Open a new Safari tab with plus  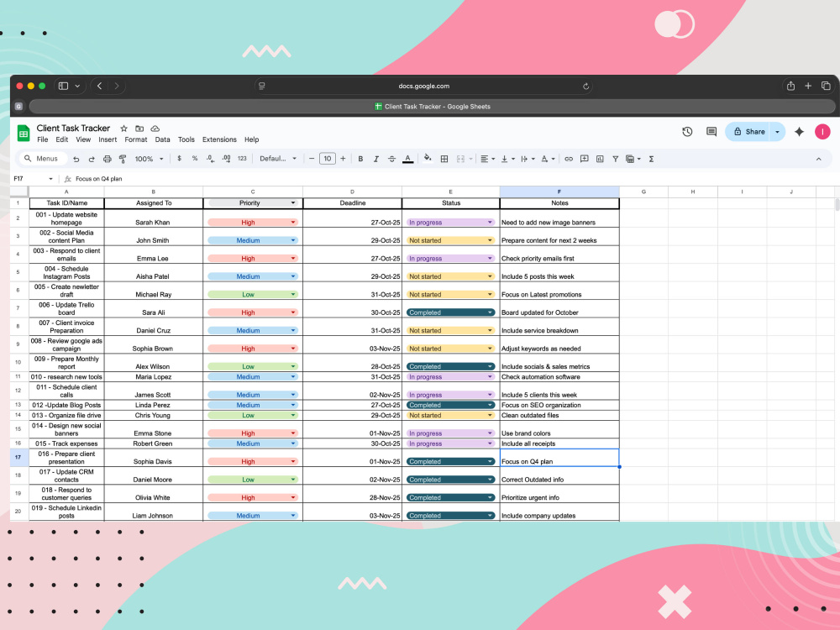[808, 86]
